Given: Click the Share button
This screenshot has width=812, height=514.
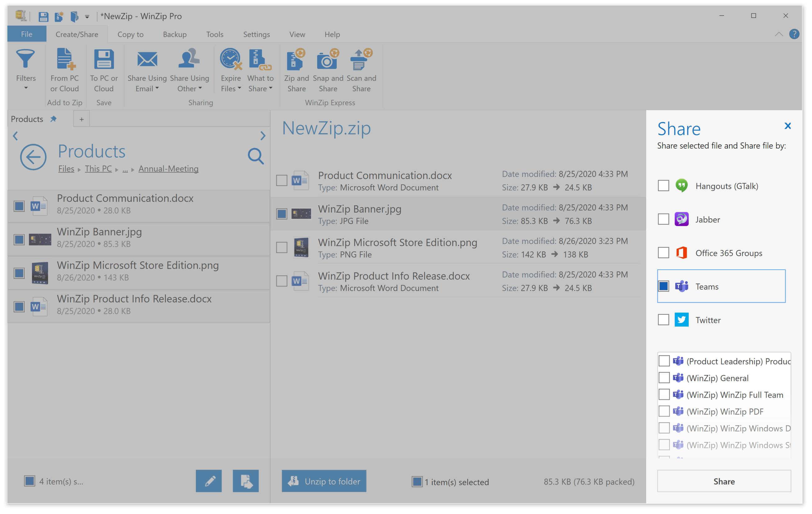Looking at the screenshot, I should (724, 481).
